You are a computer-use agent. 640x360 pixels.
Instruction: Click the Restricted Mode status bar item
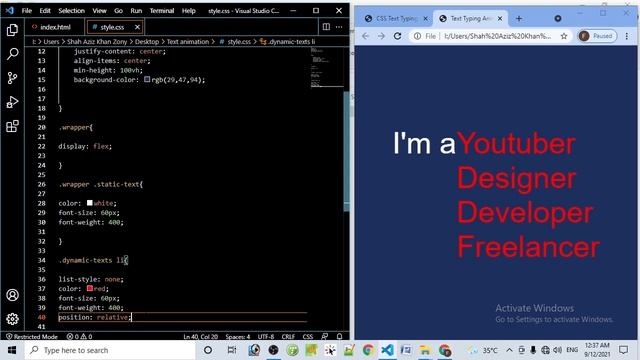click(32, 337)
